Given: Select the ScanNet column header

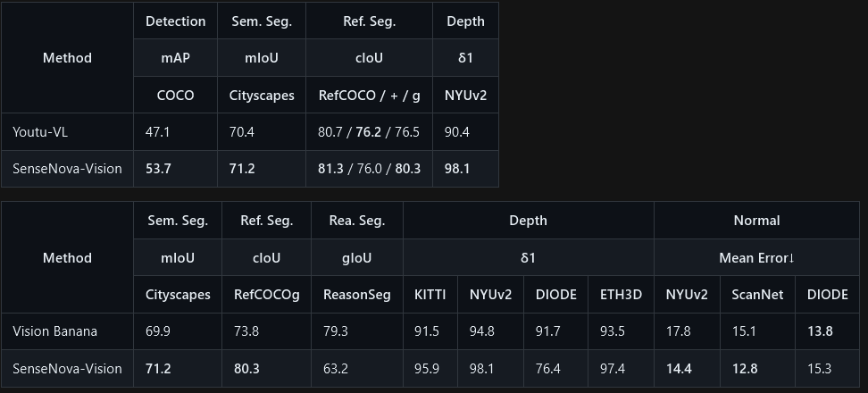Looking at the screenshot, I should coord(757,295).
